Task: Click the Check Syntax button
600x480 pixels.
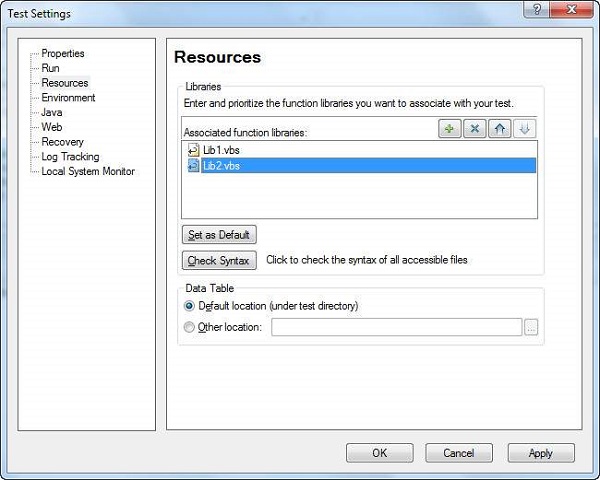Action: [221, 261]
